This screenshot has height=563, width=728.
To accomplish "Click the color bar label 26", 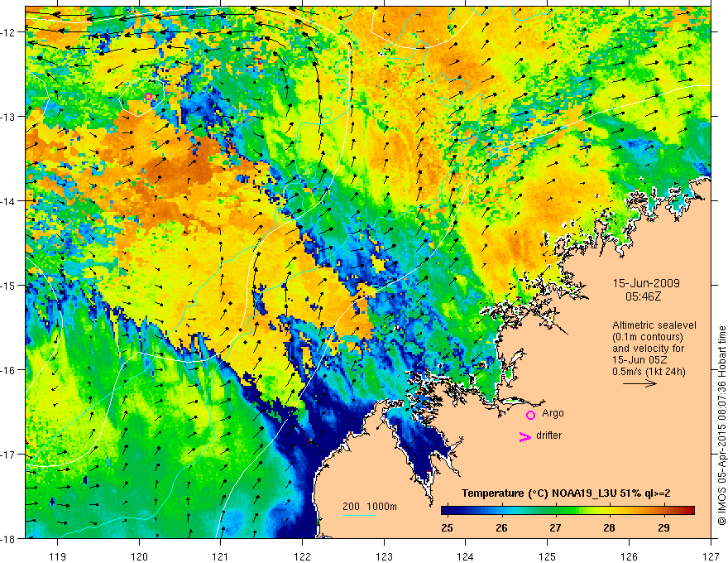I will tap(501, 527).
